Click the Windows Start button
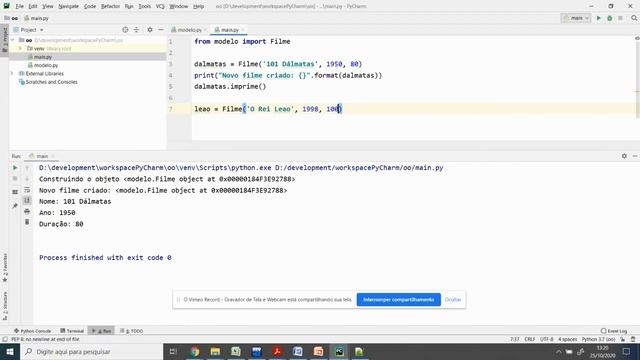 coord(10,351)
